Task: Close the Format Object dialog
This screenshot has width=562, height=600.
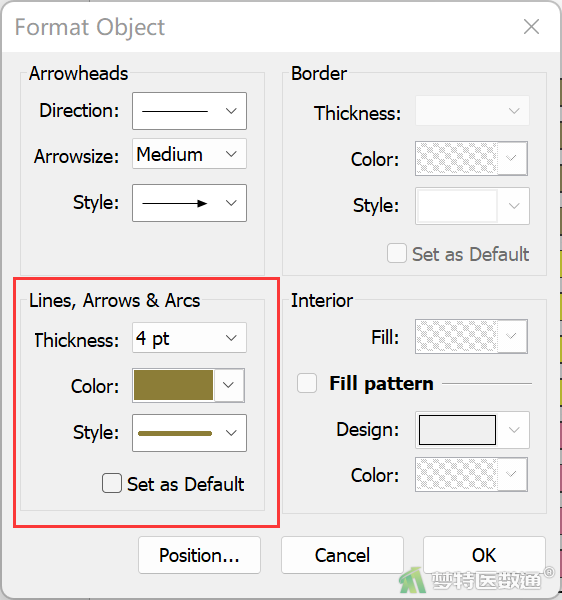Action: click(x=531, y=27)
